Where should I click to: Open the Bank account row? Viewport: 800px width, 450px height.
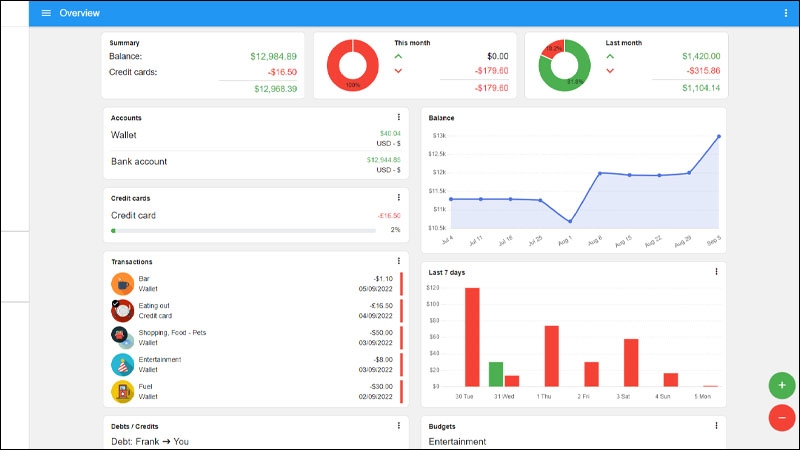click(256, 164)
